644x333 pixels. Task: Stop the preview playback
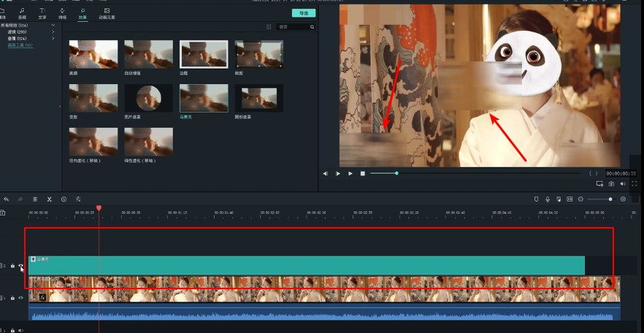(363, 174)
